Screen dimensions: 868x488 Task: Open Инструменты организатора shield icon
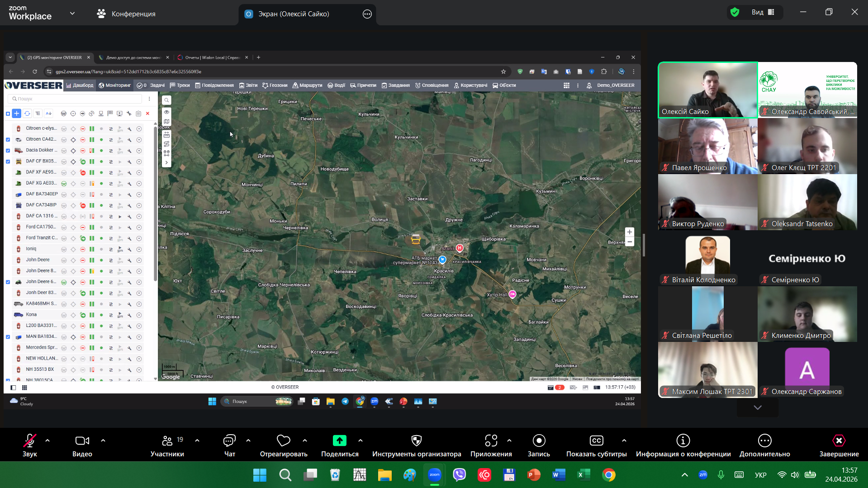pos(416,441)
